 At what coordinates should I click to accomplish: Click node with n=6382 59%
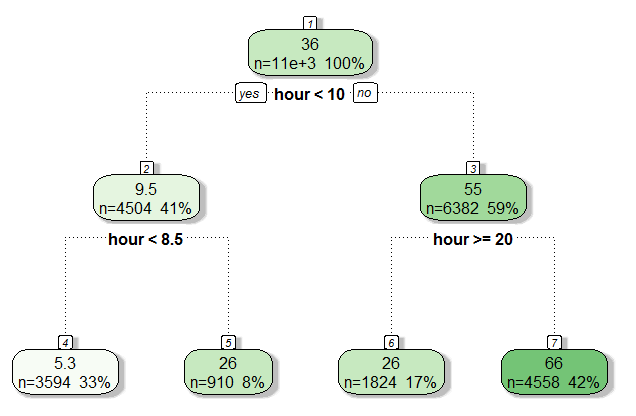[473, 197]
